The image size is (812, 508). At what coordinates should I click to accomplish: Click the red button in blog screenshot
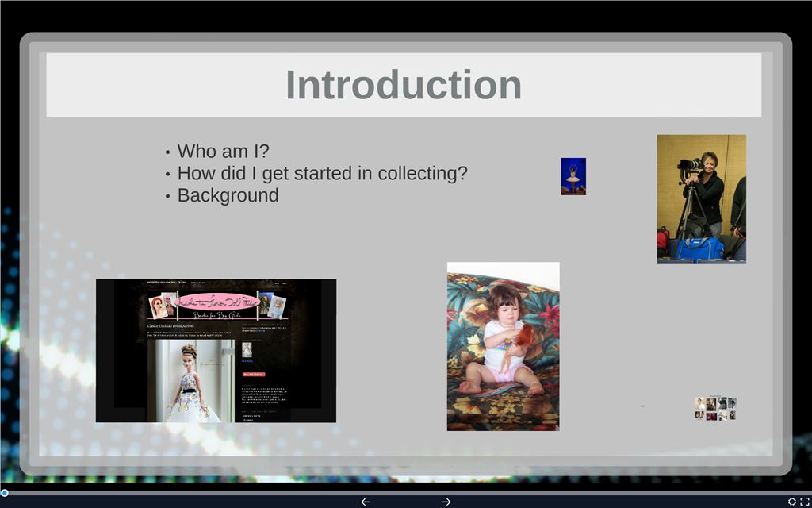[253, 374]
